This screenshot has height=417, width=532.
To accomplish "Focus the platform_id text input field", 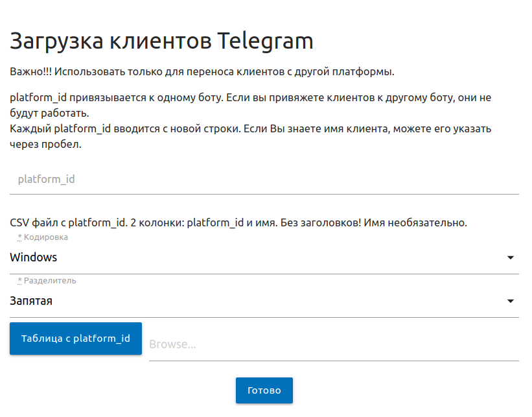I will (x=264, y=179).
